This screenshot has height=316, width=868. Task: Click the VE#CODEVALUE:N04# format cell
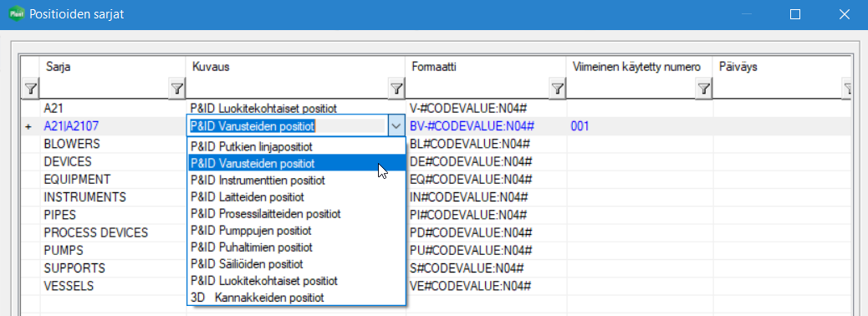tap(486, 286)
